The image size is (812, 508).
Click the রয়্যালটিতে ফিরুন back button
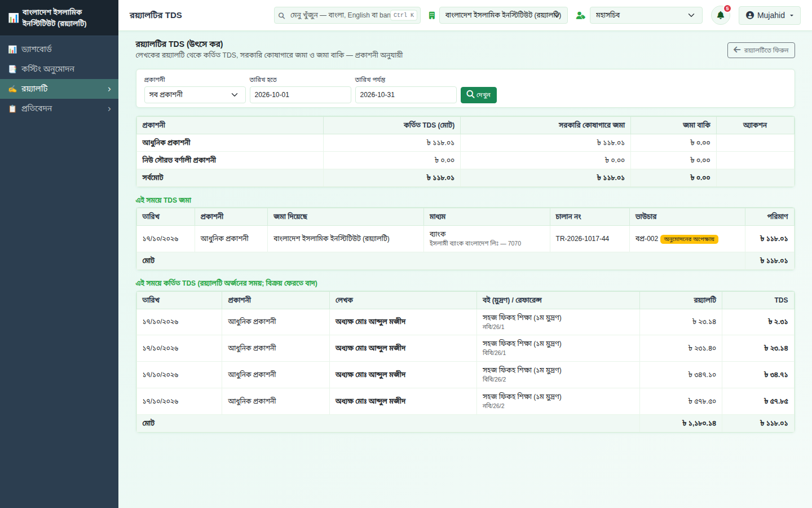[761, 50]
